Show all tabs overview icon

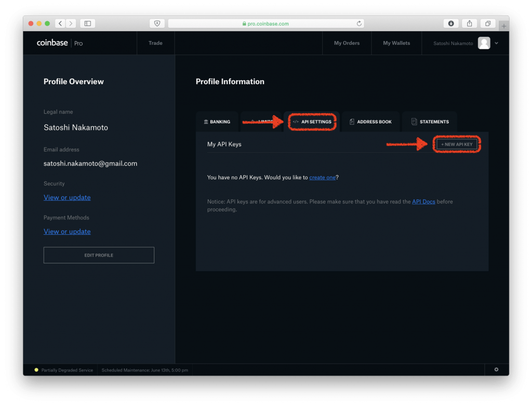click(x=487, y=23)
